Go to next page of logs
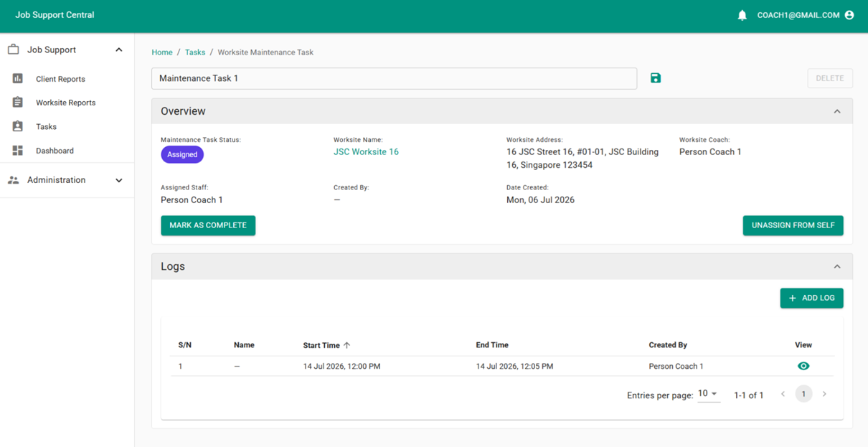 824,394
